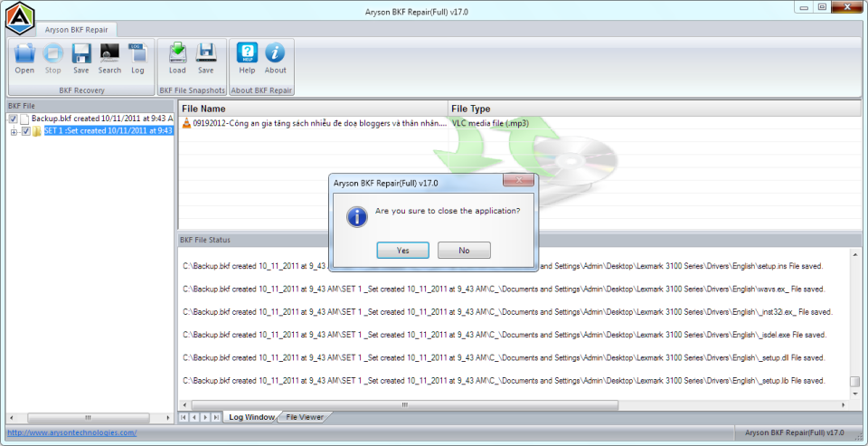Click the BKF File tree horizontal scrollbar thumb
The width and height of the screenshot is (868, 446).
(x=88, y=417)
